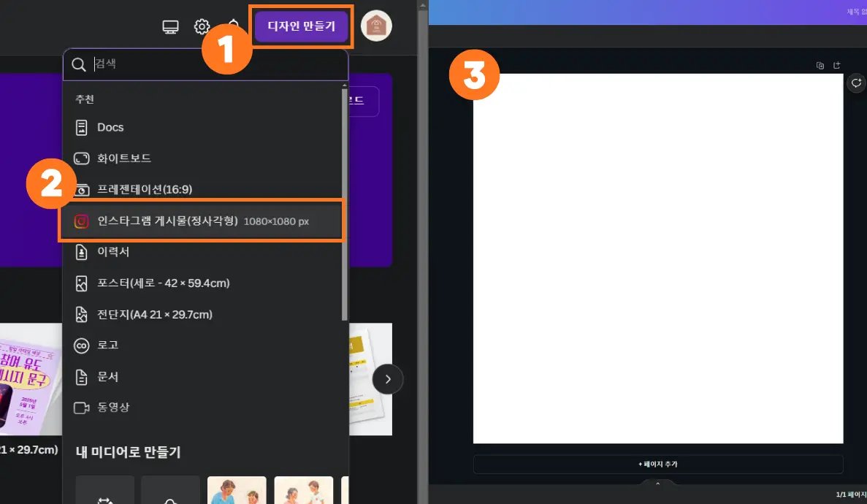The width and height of the screenshot is (867, 504).
Task: Click the add page icon above the canvas
Action: (x=836, y=65)
